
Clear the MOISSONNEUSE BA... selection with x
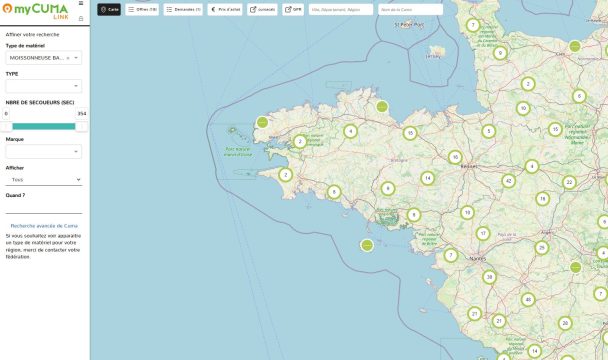coord(68,58)
